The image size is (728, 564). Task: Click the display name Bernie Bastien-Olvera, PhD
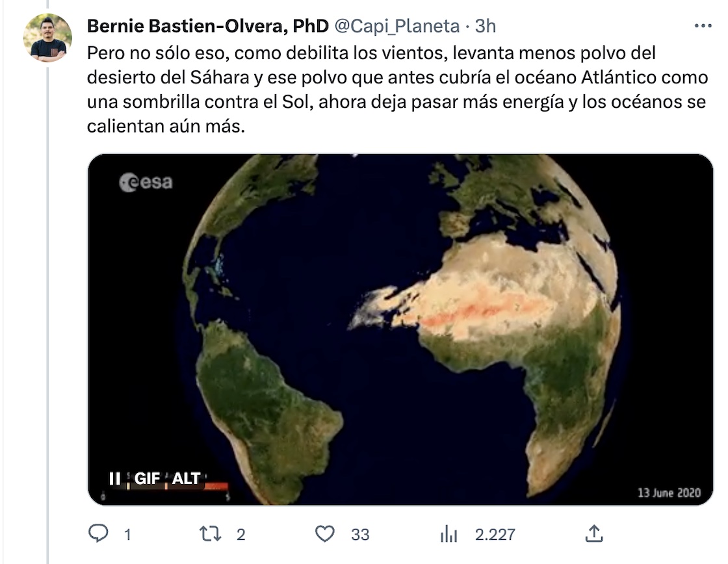207,26
